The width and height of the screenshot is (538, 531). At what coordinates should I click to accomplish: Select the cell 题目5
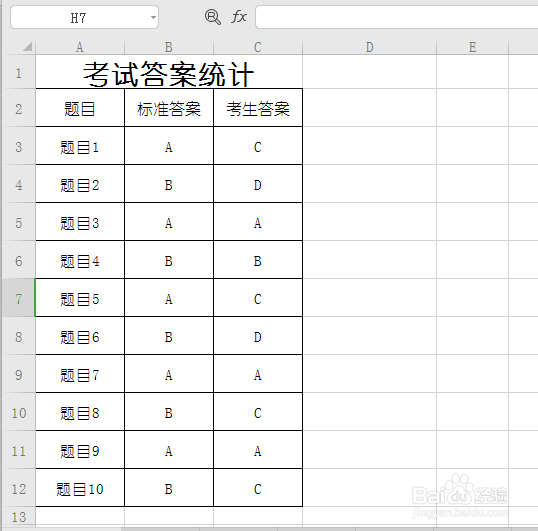pos(80,299)
